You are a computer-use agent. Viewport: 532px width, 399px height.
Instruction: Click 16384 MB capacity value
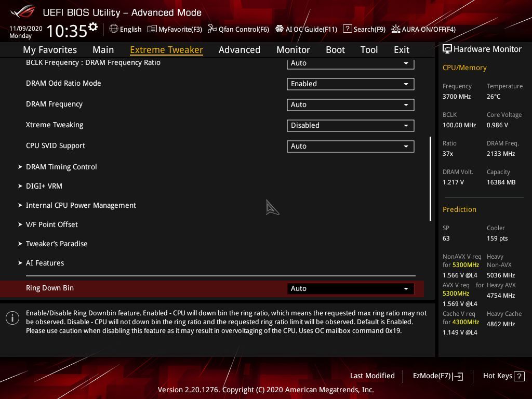click(501, 182)
